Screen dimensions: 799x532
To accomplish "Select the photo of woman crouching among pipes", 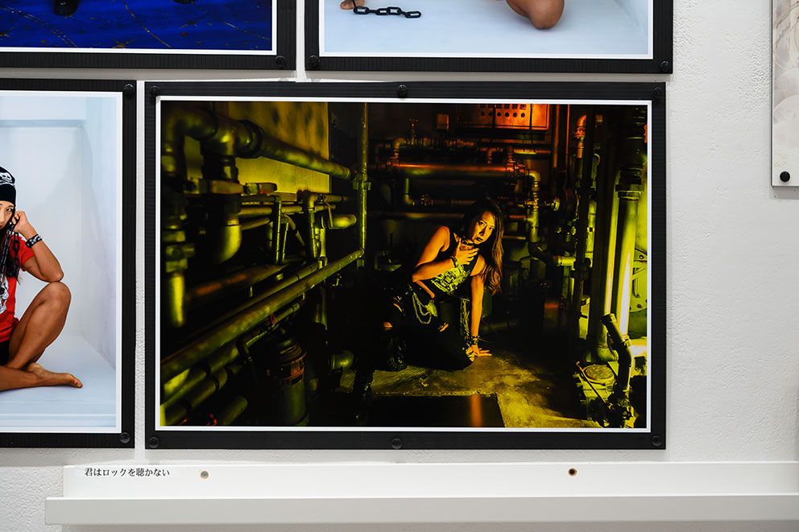I will point(405,265).
